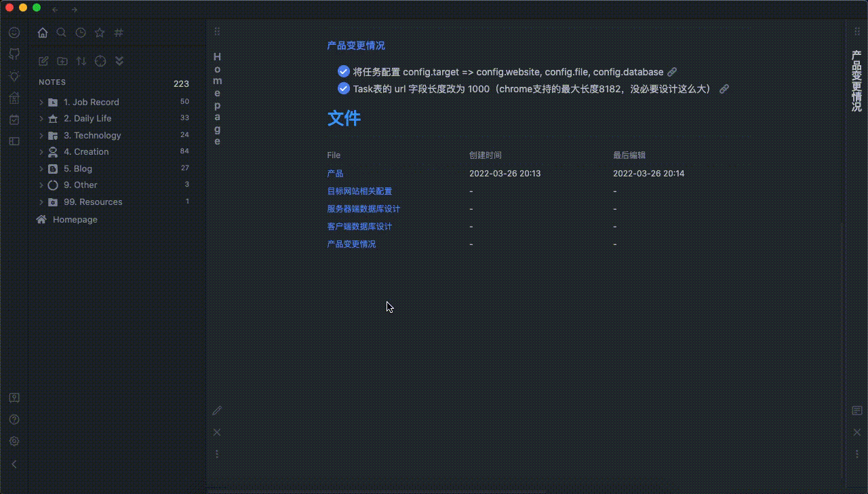Open favorites with the star icon
The image size is (868, 494).
click(99, 32)
